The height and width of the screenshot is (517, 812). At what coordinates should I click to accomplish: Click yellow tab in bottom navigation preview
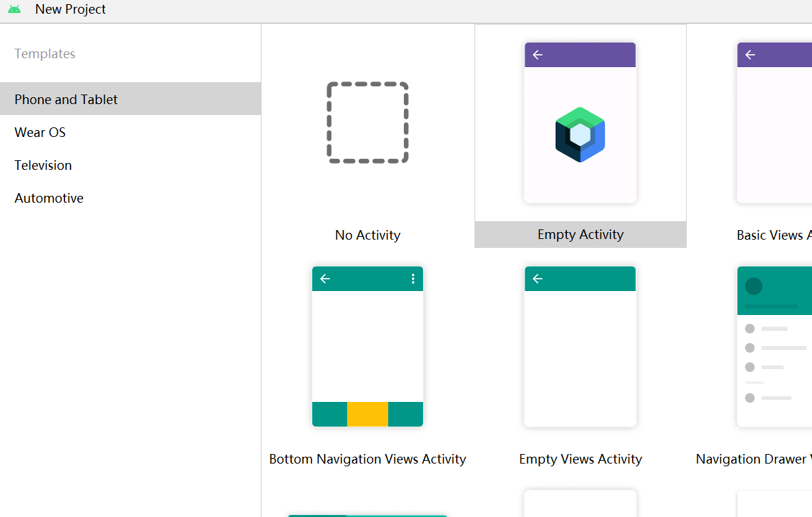pos(368,414)
